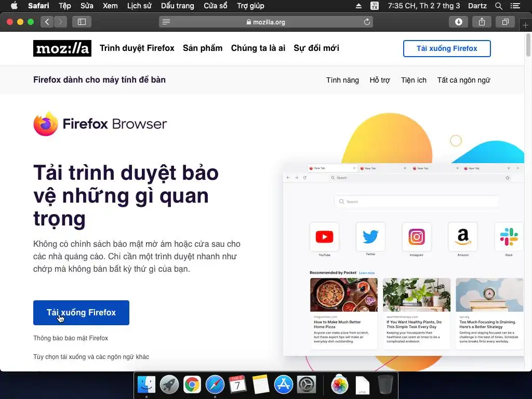This screenshot has height=399, width=532.
Task: Open the Lịch sử menu
Action: pyautogui.click(x=139, y=6)
